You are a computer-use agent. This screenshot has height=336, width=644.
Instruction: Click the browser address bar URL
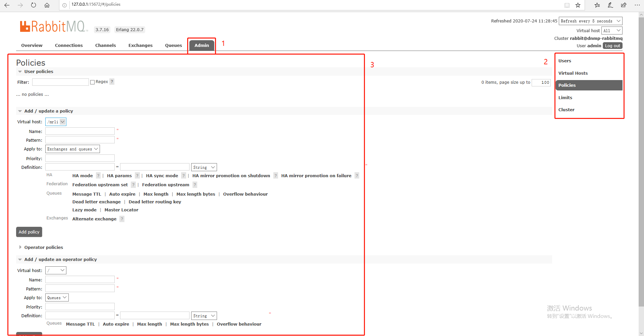click(x=96, y=4)
